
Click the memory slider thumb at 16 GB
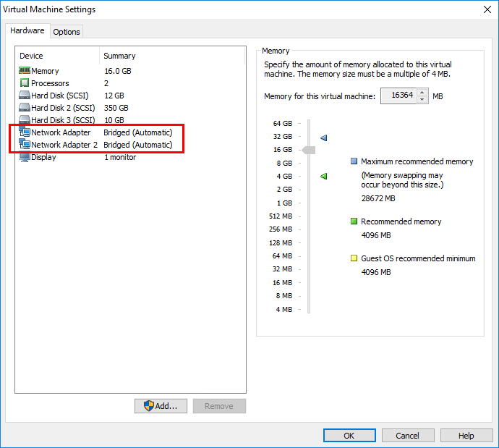[308, 150]
